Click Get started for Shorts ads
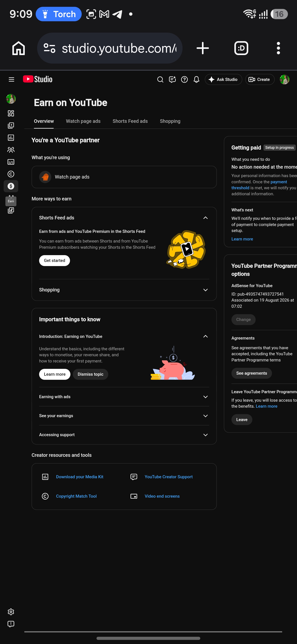Viewport: 297px width, 644px height. [54, 260]
